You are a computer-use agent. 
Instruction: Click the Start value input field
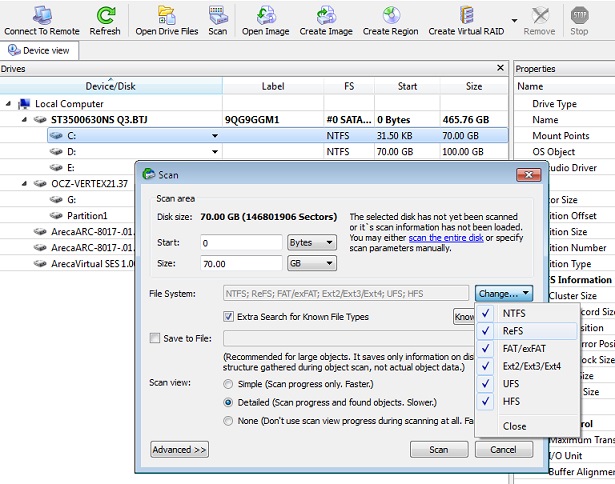239,243
